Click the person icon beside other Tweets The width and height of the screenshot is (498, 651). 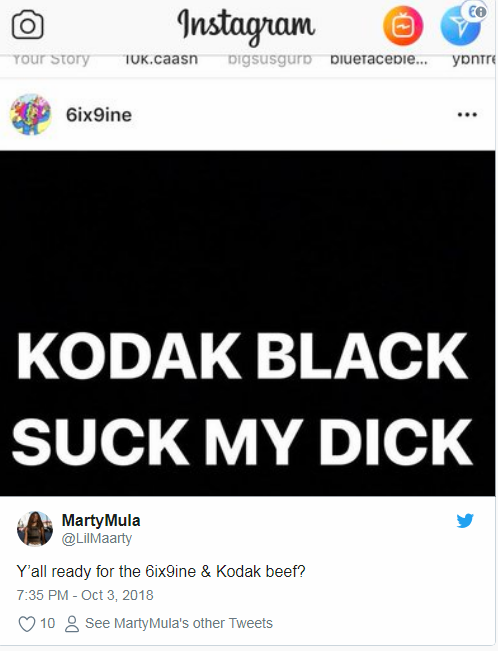(72, 624)
